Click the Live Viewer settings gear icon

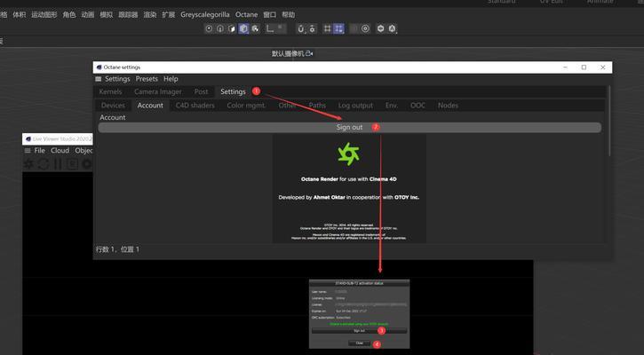(87, 164)
